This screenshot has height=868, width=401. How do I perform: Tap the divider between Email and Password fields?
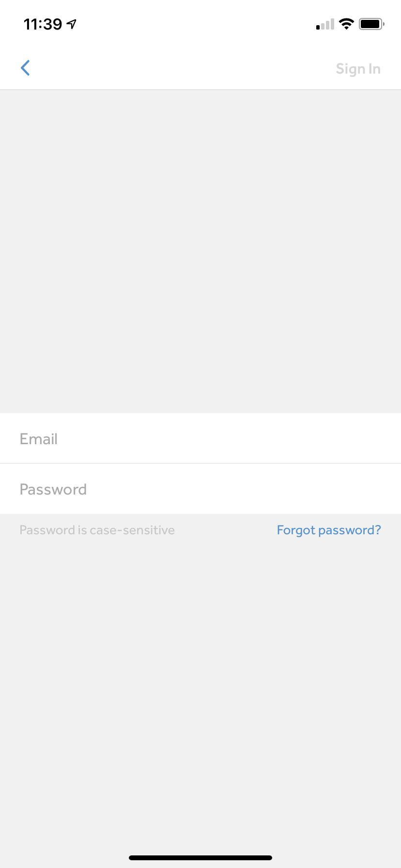pos(200,463)
